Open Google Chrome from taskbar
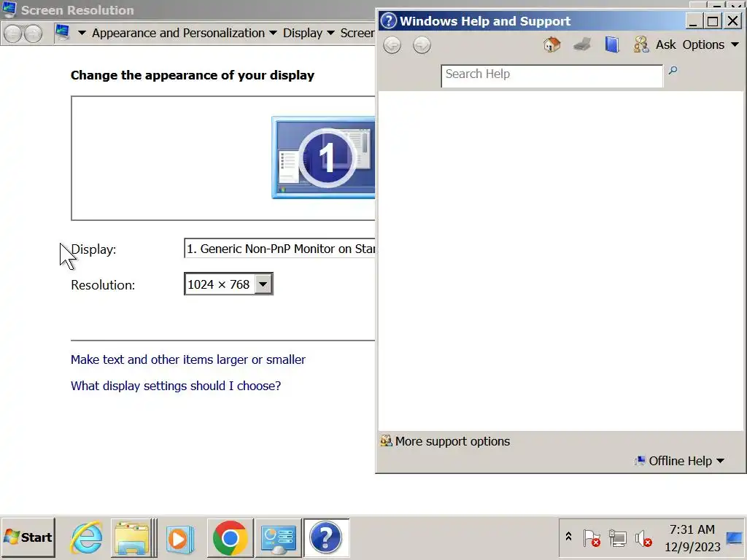Screen dimensions: 747x560 tap(230, 538)
